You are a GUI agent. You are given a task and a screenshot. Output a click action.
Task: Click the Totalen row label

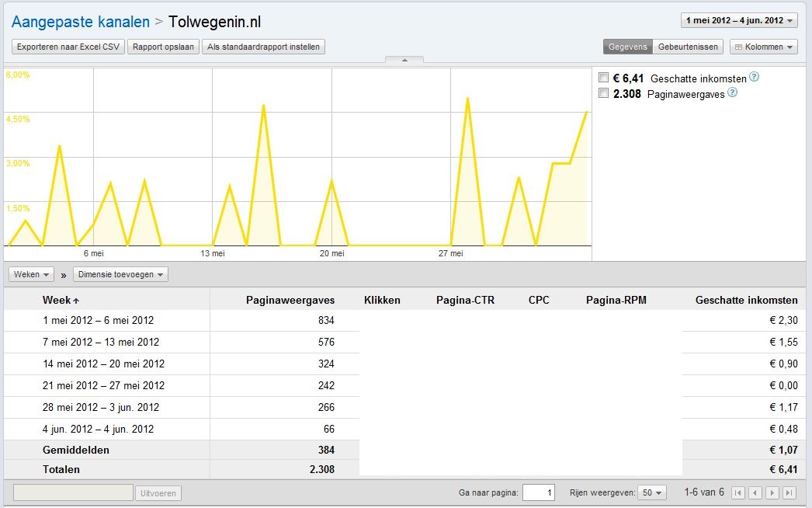coord(61,470)
